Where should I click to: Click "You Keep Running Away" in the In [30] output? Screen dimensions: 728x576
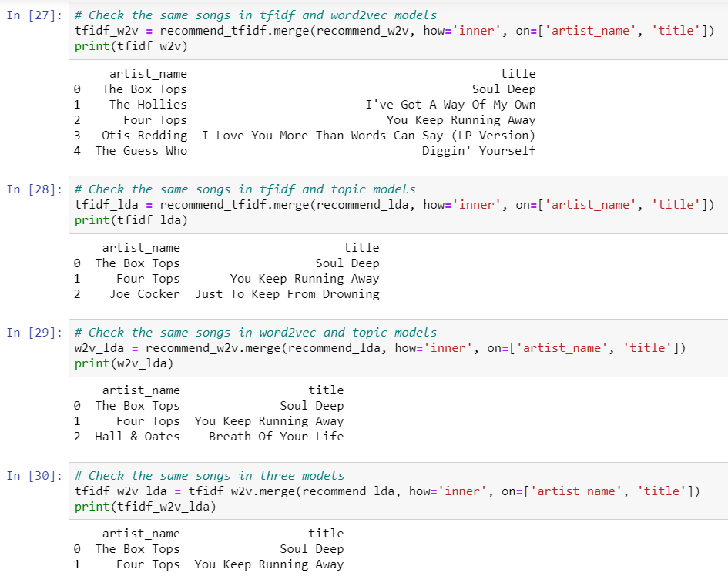click(x=270, y=564)
